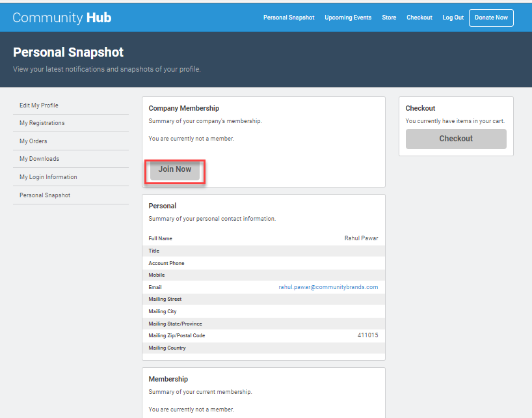This screenshot has width=532, height=418.
Task: Log Out of the account
Action: [453, 18]
